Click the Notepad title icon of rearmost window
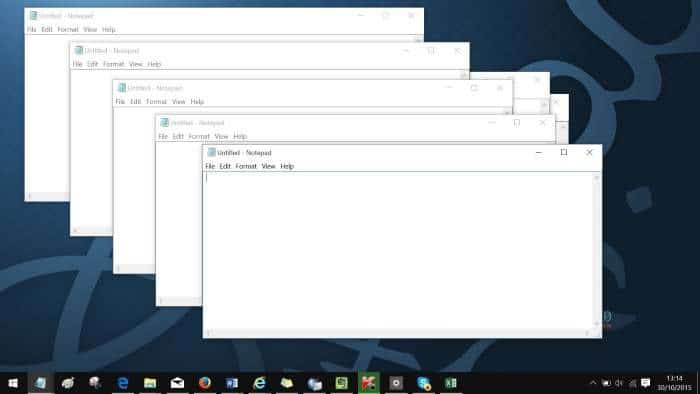The height and width of the screenshot is (394, 700). click(33, 16)
